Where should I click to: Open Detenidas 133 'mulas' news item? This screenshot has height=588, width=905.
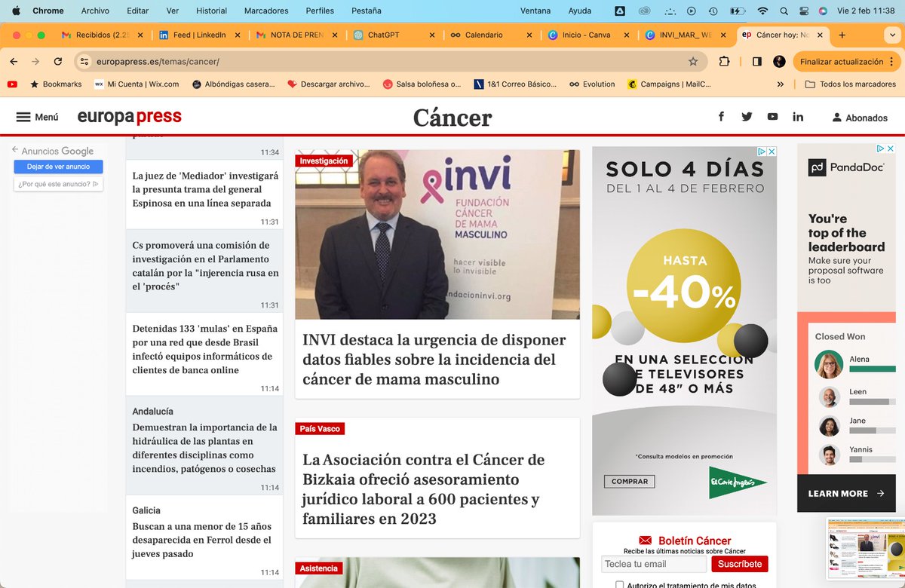coord(205,349)
